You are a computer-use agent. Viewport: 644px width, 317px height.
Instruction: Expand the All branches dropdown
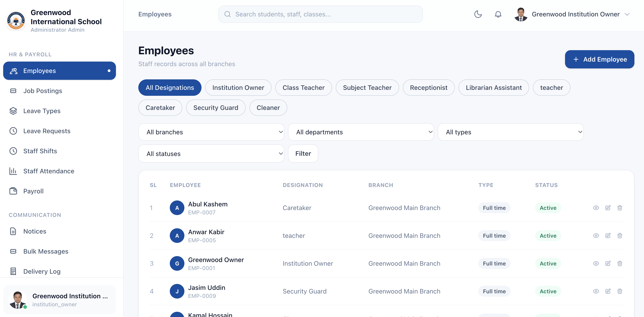coord(211,132)
